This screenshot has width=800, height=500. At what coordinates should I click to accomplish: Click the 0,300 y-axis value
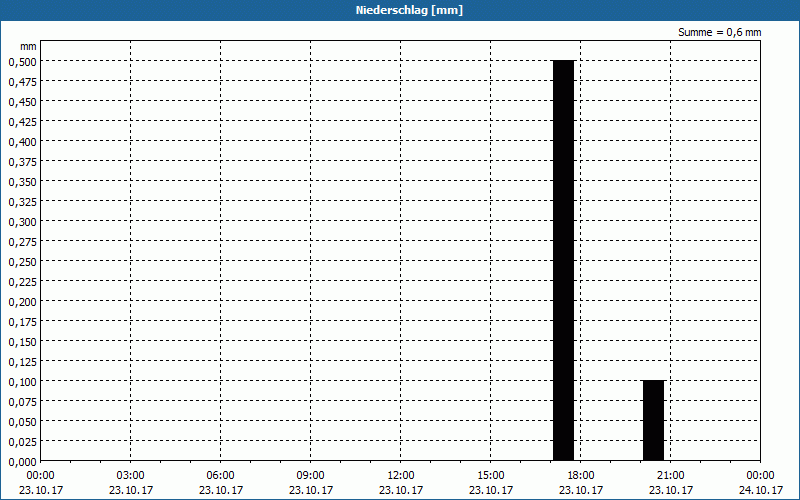(x=22, y=221)
